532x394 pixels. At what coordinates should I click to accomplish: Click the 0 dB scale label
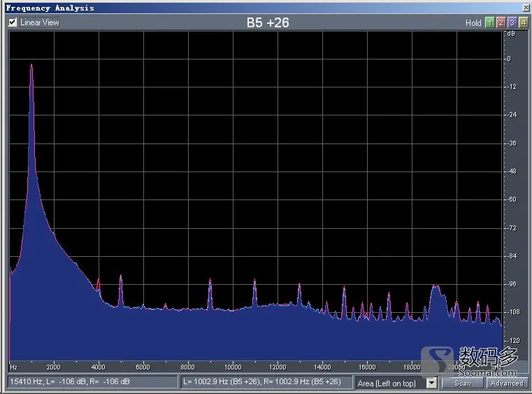(509, 59)
